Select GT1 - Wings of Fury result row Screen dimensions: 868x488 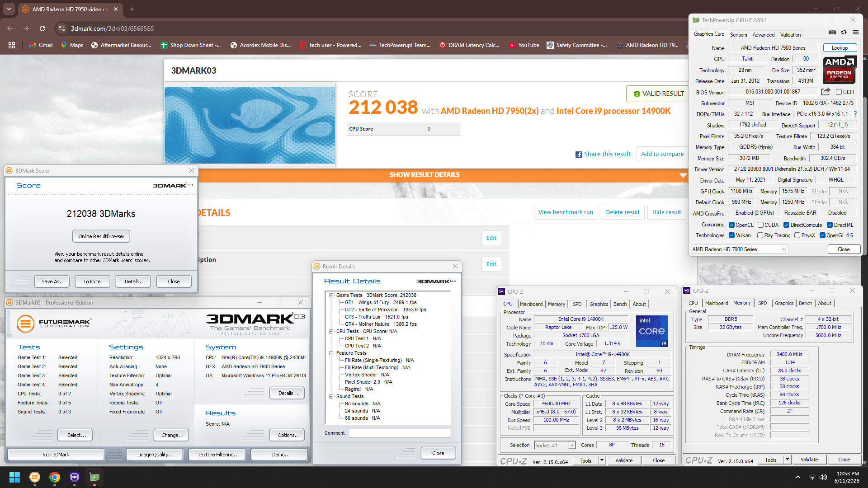pos(381,302)
